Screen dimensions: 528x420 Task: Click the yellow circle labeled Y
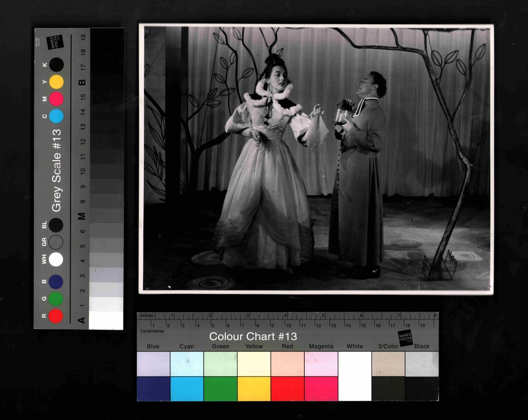(56, 82)
